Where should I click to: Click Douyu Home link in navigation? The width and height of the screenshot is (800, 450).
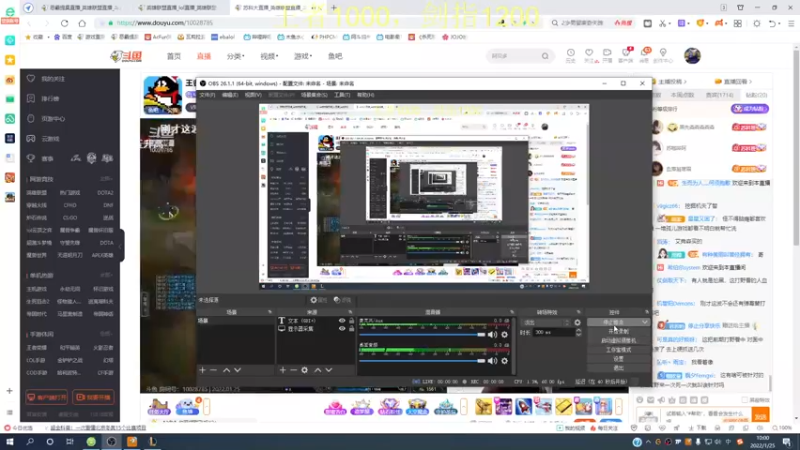click(x=174, y=56)
